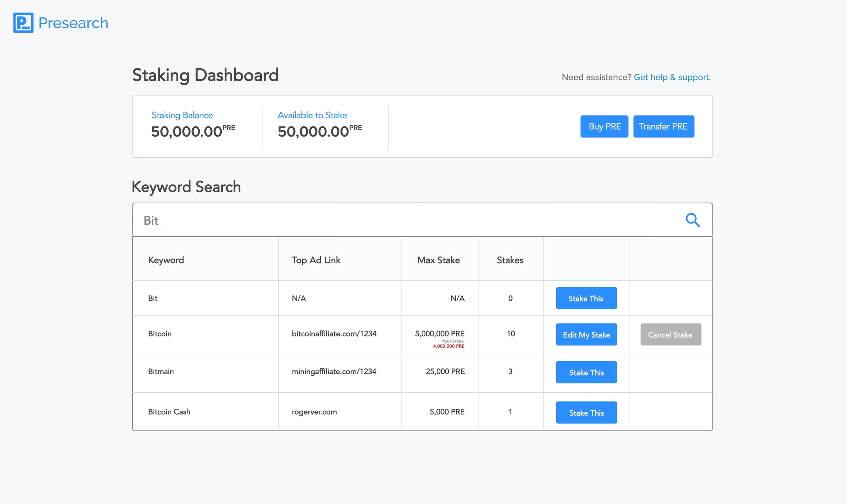Click the magnifying glass search icon
This screenshot has height=504, width=847.
pos(693,220)
